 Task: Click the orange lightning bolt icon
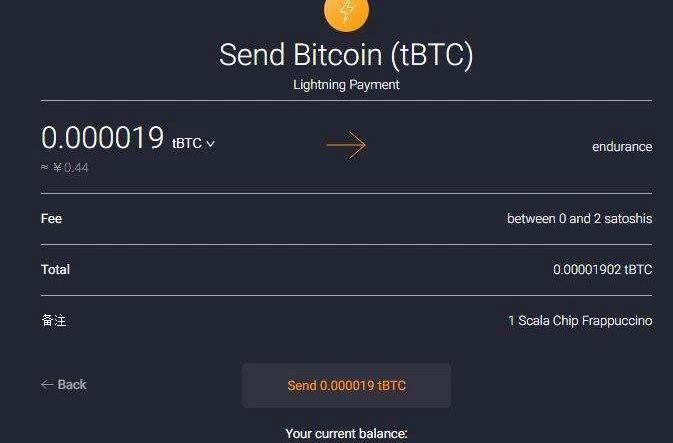(346, 11)
